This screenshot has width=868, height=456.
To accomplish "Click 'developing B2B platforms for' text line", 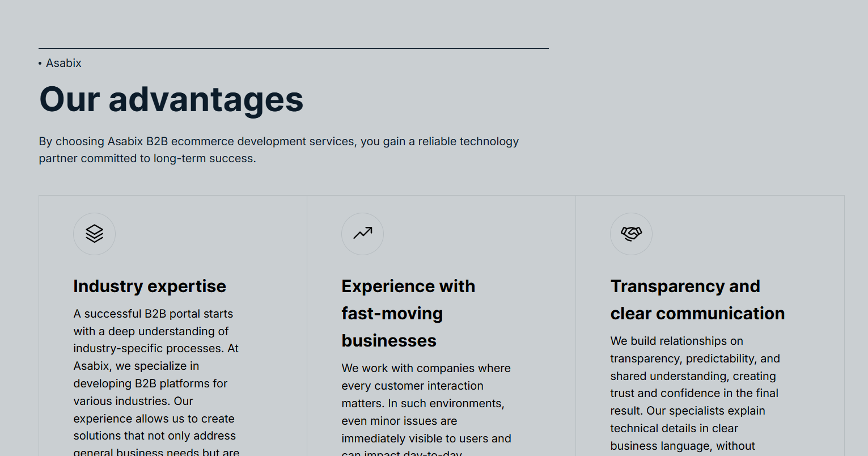I will (150, 383).
